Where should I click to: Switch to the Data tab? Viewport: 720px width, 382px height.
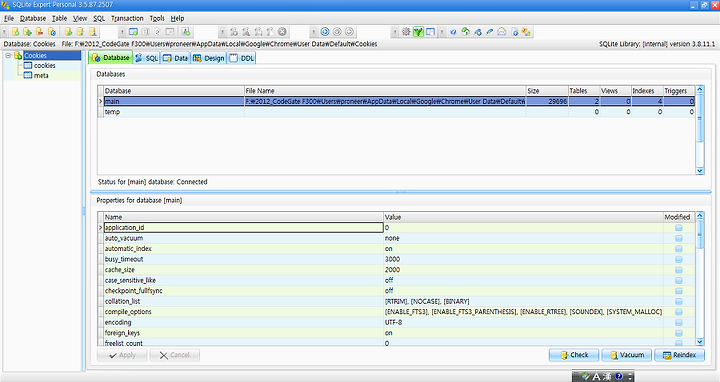[175, 58]
